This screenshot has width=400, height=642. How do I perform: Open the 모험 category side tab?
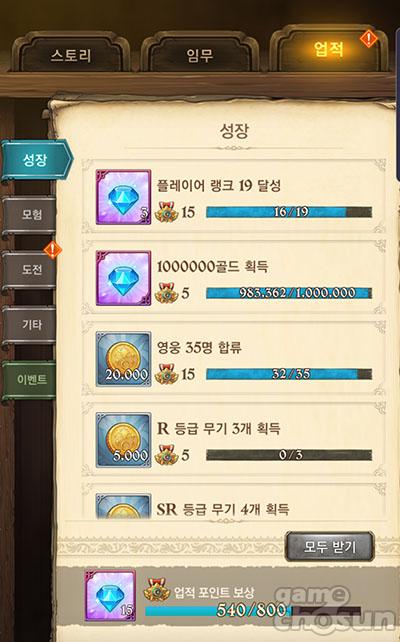29,214
